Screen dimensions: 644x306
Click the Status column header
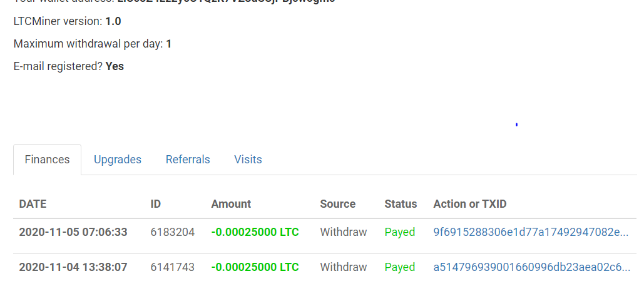(x=401, y=204)
